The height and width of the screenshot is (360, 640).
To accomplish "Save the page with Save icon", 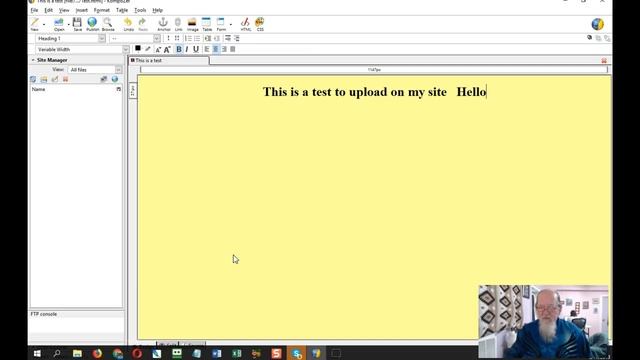I will (x=77, y=24).
